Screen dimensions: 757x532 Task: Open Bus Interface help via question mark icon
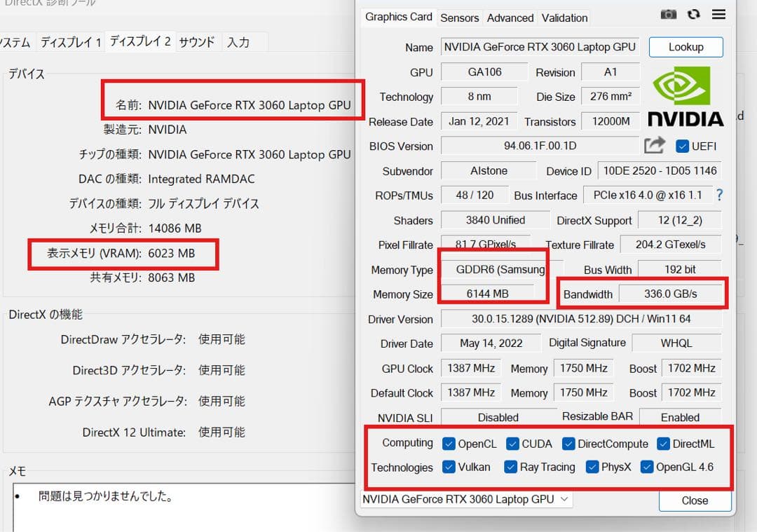tap(719, 196)
